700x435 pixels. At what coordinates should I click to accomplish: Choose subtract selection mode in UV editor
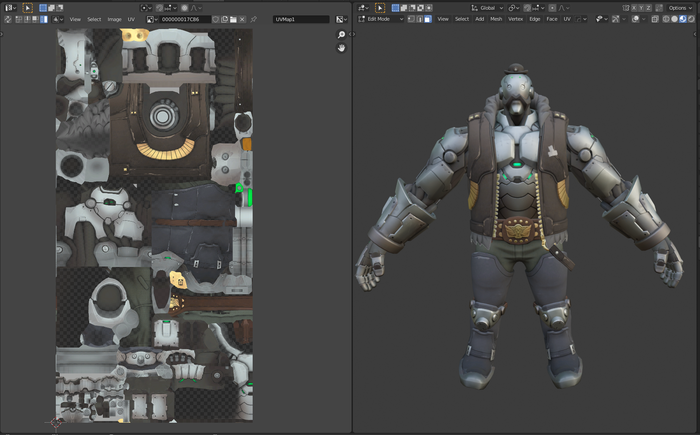click(x=59, y=8)
